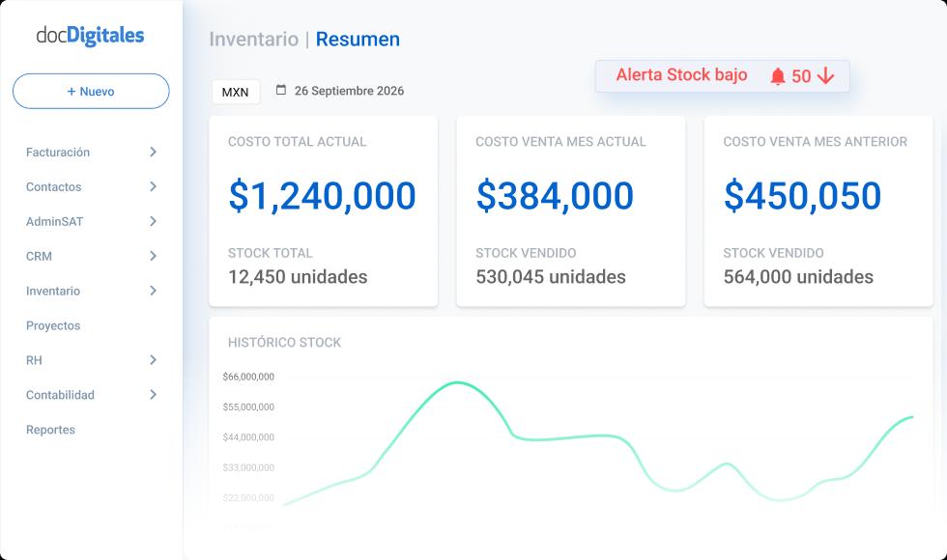
Task: Click the red down arrow icon
Action: pos(825,76)
